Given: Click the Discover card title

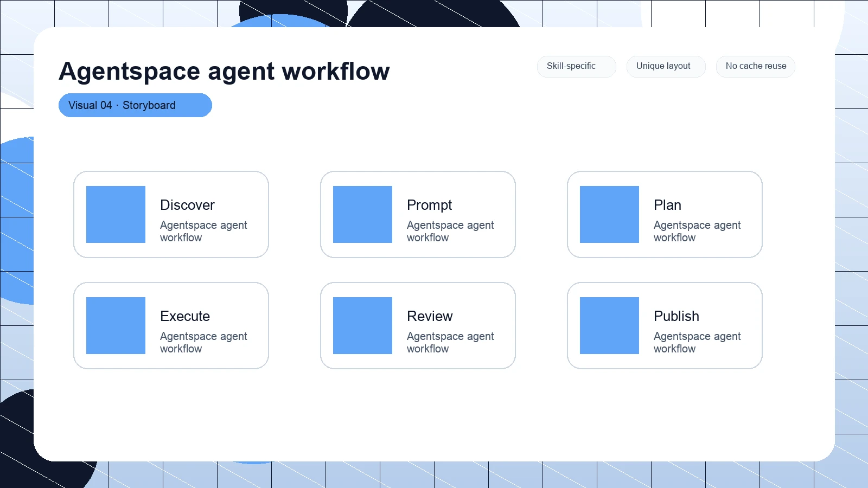Looking at the screenshot, I should (187, 205).
